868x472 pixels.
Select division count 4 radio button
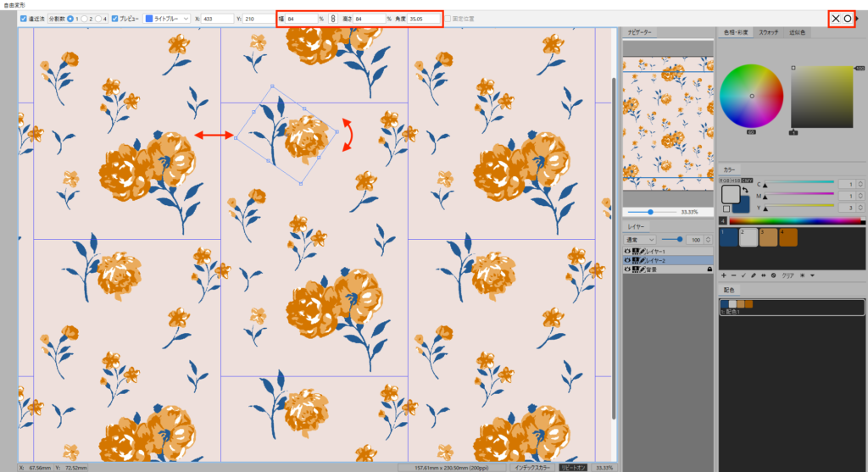[x=98, y=19]
